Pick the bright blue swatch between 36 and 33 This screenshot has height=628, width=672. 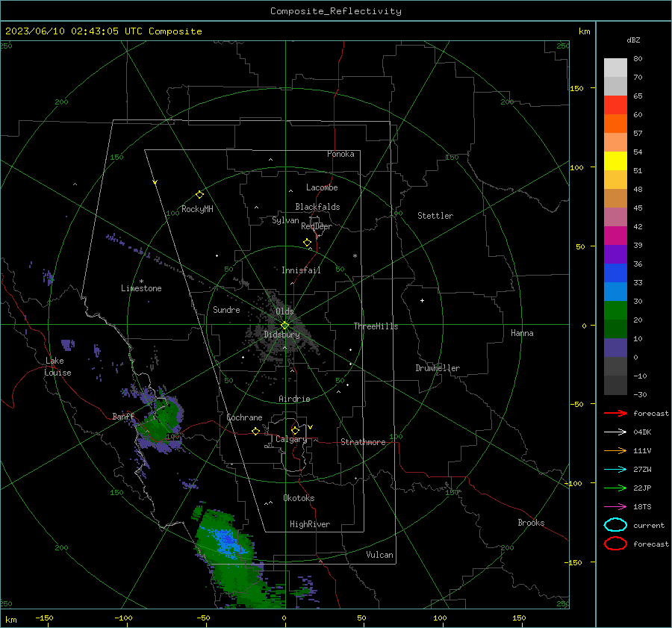coord(615,273)
